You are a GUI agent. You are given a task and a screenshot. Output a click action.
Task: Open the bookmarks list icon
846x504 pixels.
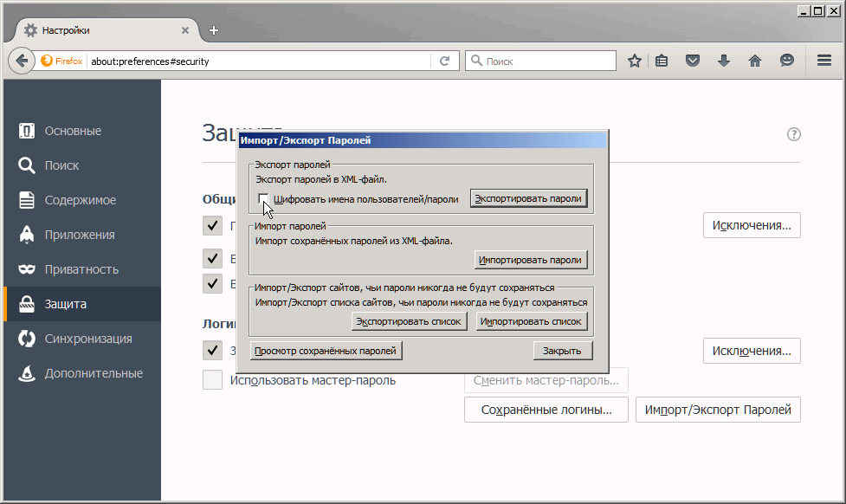(662, 61)
